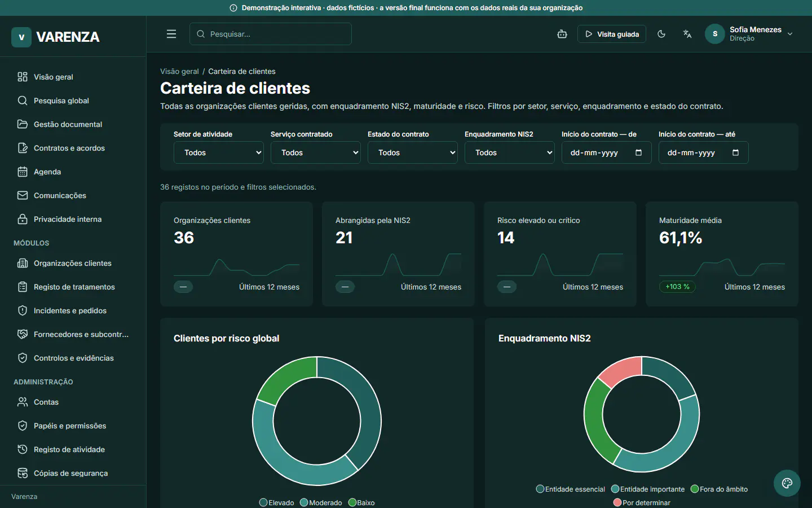Toggle Elevado legend in risk chart
Image resolution: width=812 pixels, height=508 pixels.
pos(277,502)
